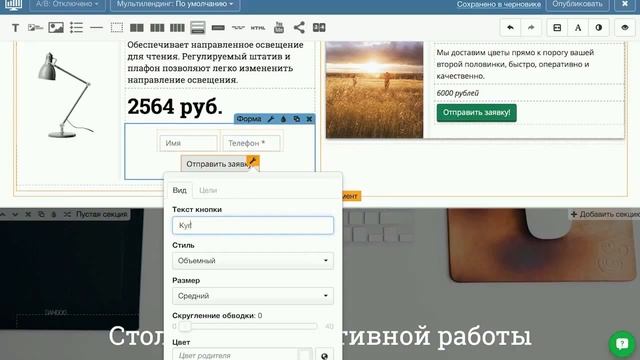Viewport: 640px width, 360px height.
Task: Adjust the Скругление обводки slider handle
Action: pyautogui.click(x=185, y=326)
